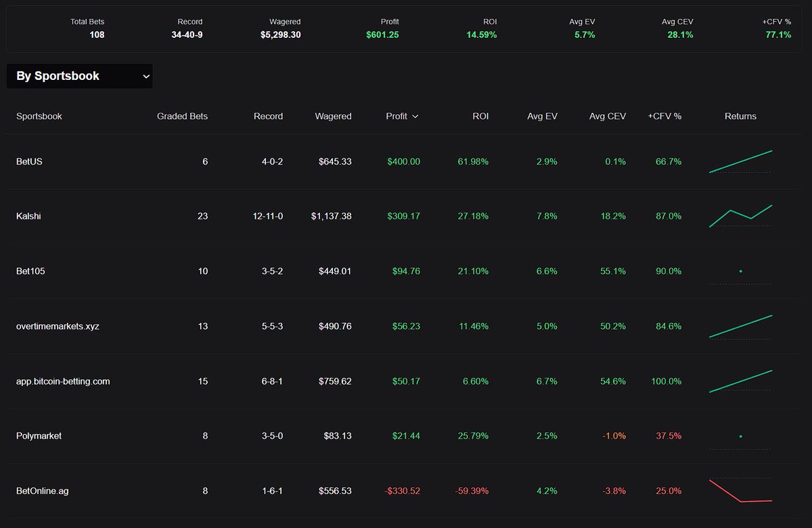This screenshot has width=812, height=528.
Task: Click the summary Avg EV 5.7%
Action: [583, 35]
